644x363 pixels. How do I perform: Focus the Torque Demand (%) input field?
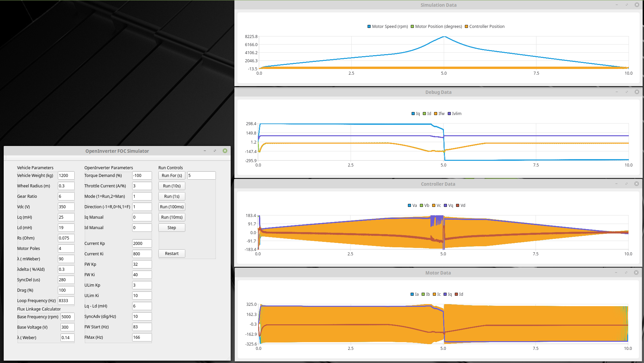tap(142, 176)
